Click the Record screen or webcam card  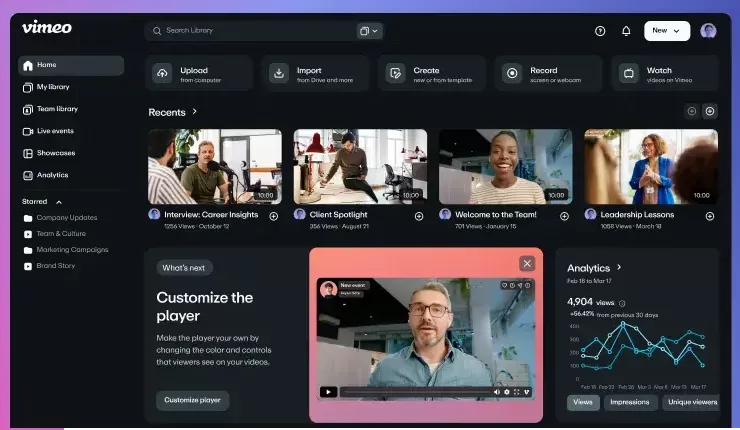[x=548, y=73]
